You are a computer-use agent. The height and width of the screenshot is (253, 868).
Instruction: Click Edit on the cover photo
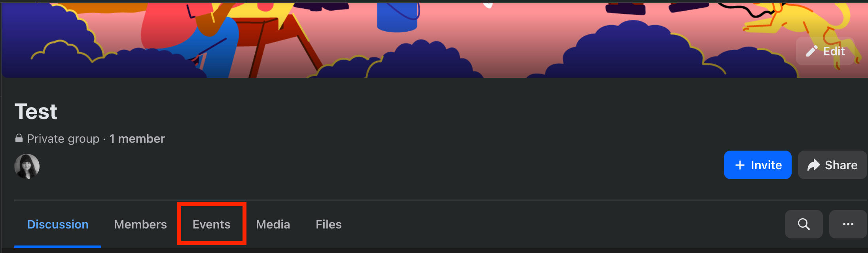[x=826, y=51]
